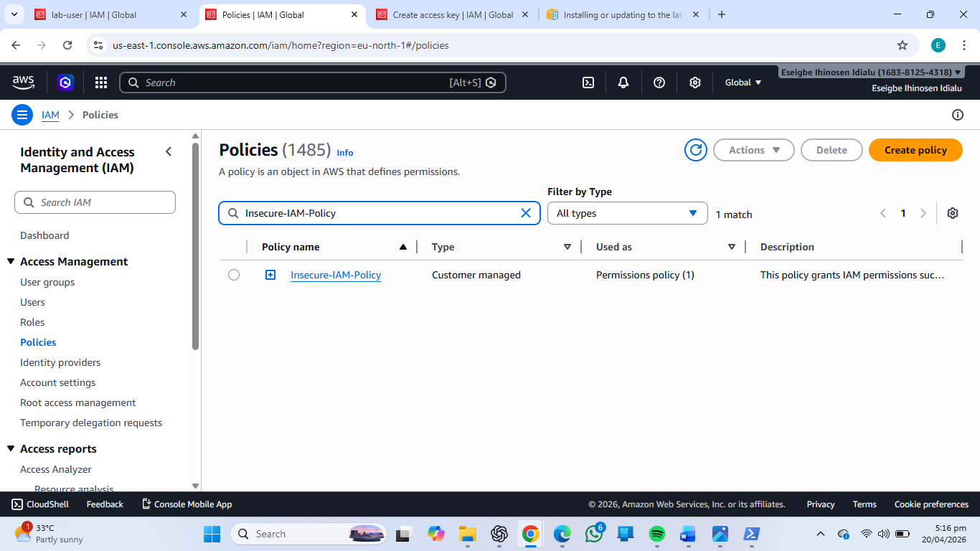The width and height of the screenshot is (980, 551).
Task: Open User groups in the sidebar
Action: tap(47, 282)
